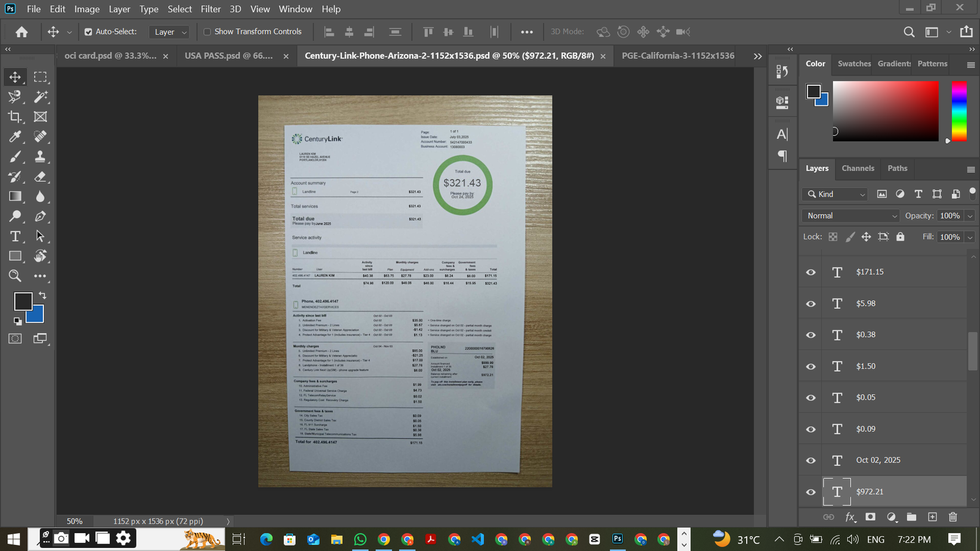Click the foreground color swatch in toolbar
Viewport: 980px width, 551px height.
pos(23,301)
